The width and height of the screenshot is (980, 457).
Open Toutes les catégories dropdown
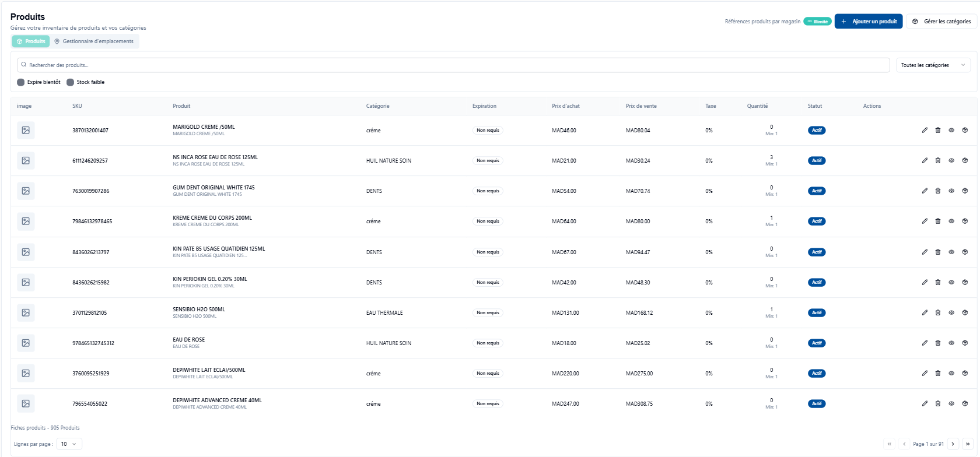(933, 65)
